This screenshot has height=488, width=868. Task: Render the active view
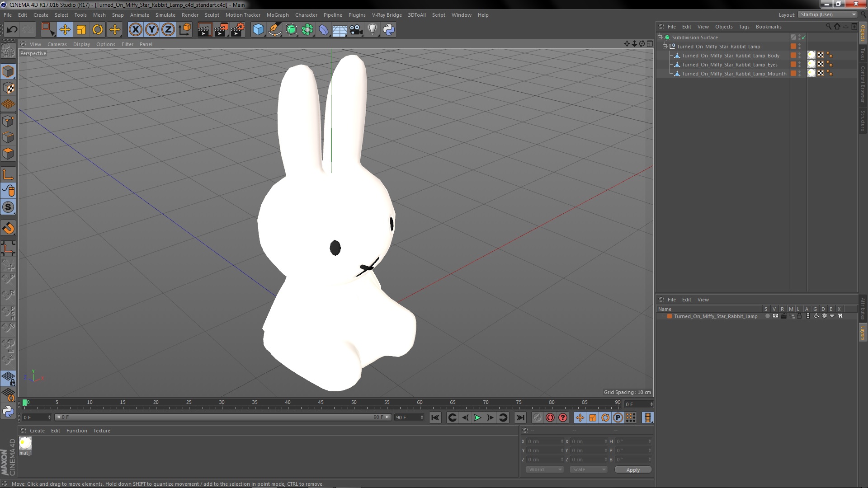[204, 30]
